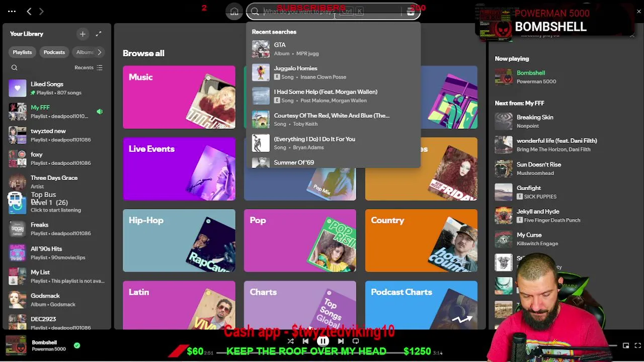The width and height of the screenshot is (644, 362).
Task: Pause the current song
Action: 323,341
